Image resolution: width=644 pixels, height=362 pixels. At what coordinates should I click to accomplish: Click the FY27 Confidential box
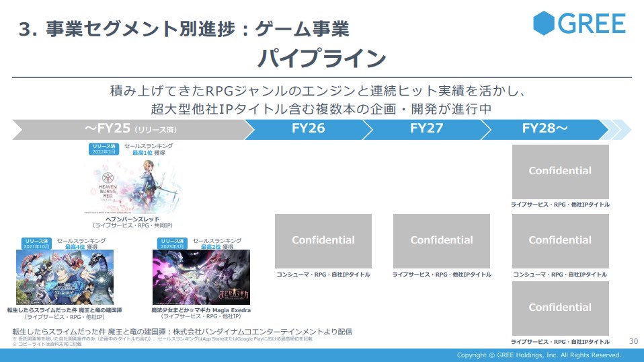pos(442,241)
